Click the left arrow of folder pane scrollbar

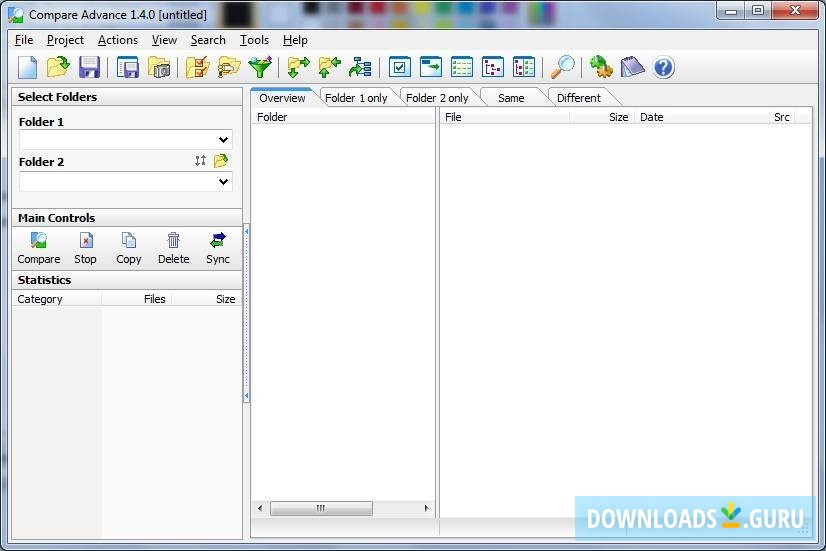(x=260, y=508)
